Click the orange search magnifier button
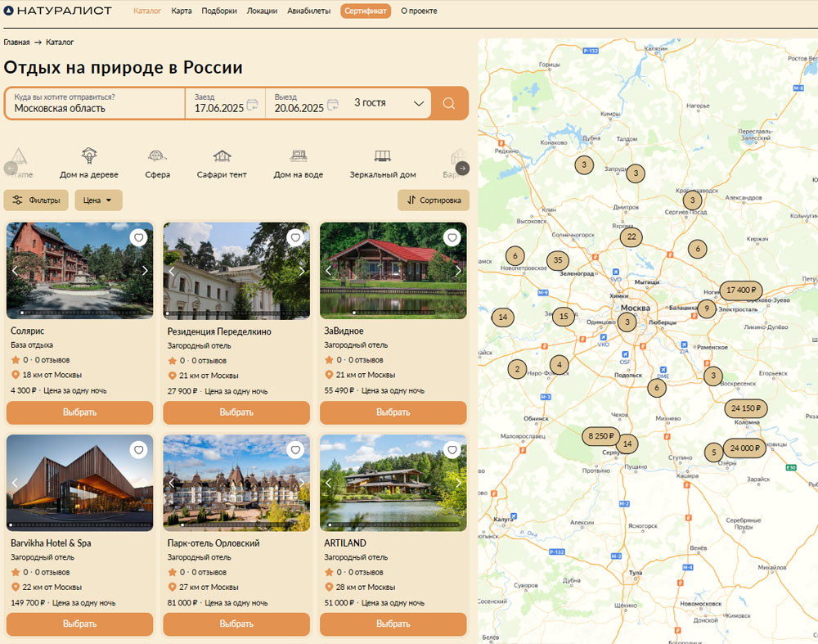818x644 pixels. (x=448, y=103)
